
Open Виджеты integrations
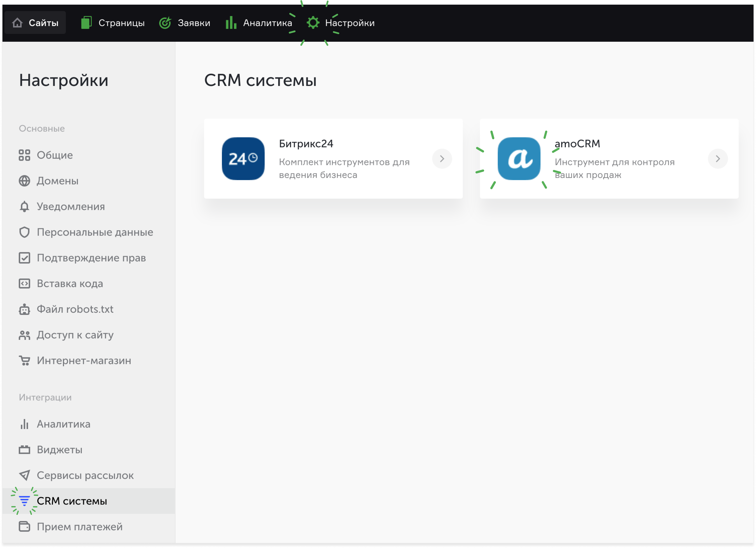coord(89,450)
